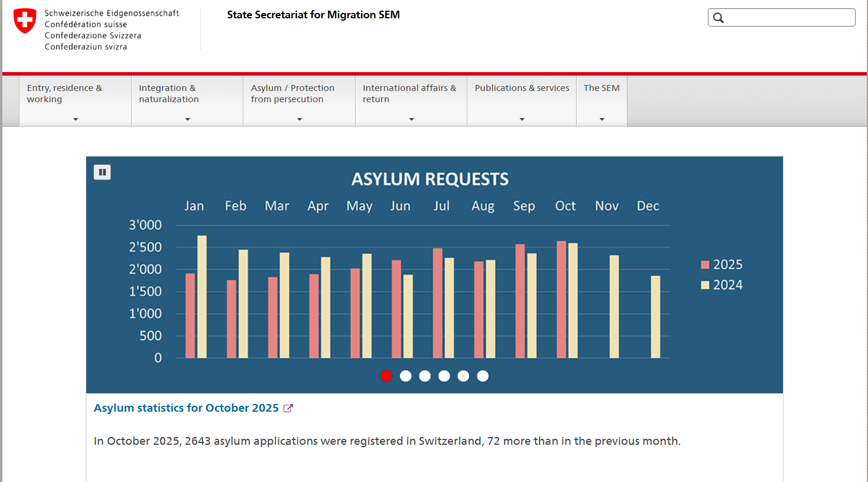868x482 pixels.
Task: Click State Secretariat for Migration SEM title
Action: (313, 15)
